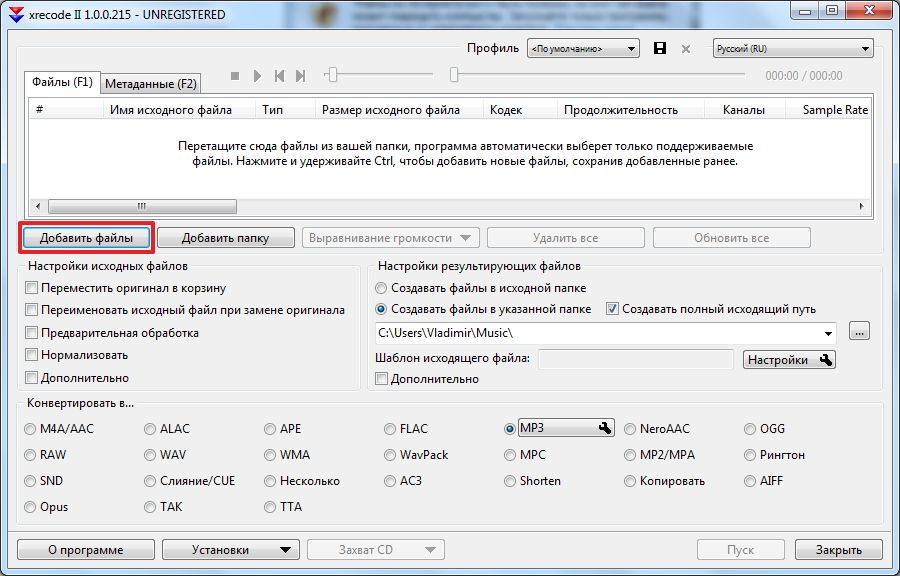This screenshot has width=900, height=576.
Task: Expand the Установки dropdown button
Action: [231, 550]
